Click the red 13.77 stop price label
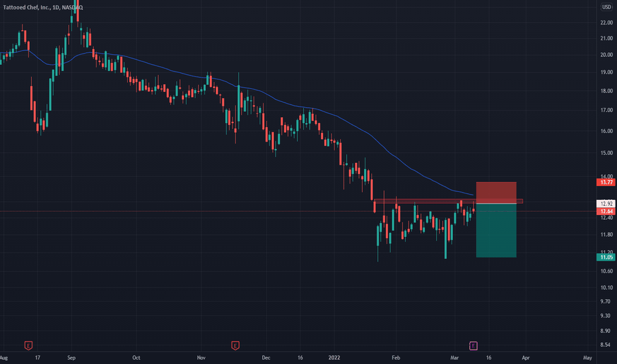The image size is (617, 364). (x=606, y=182)
